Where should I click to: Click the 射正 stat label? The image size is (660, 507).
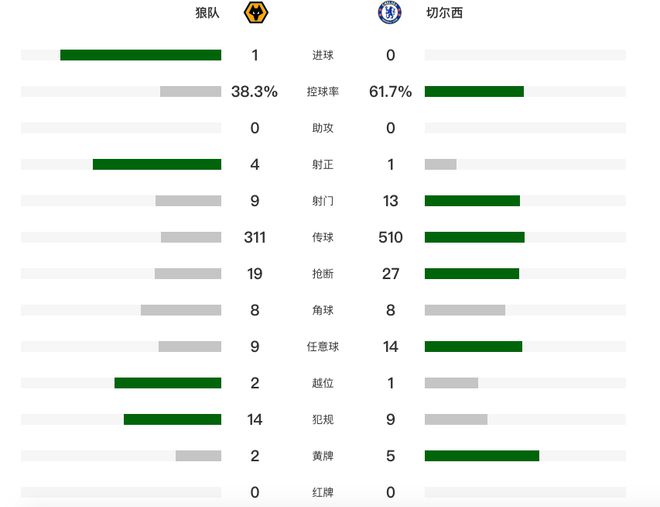(323, 165)
